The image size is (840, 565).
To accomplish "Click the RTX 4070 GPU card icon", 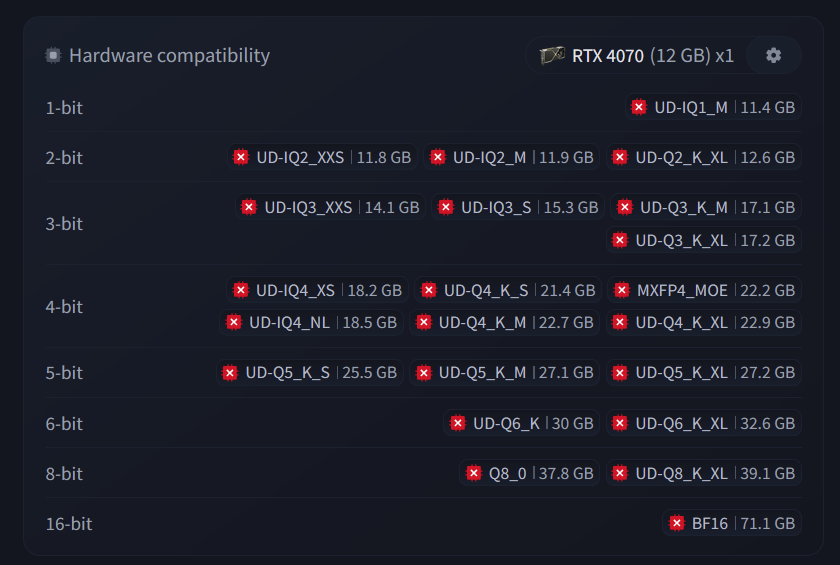I will (x=552, y=55).
